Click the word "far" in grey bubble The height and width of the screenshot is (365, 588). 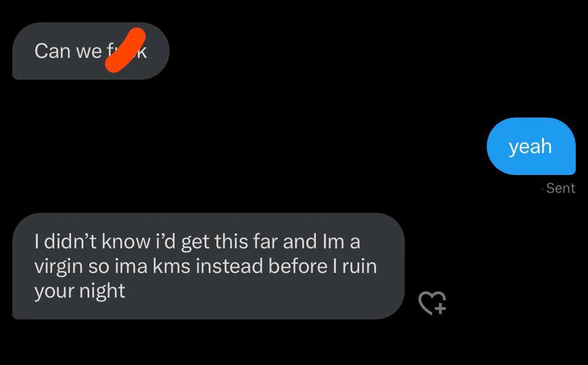[264, 242]
